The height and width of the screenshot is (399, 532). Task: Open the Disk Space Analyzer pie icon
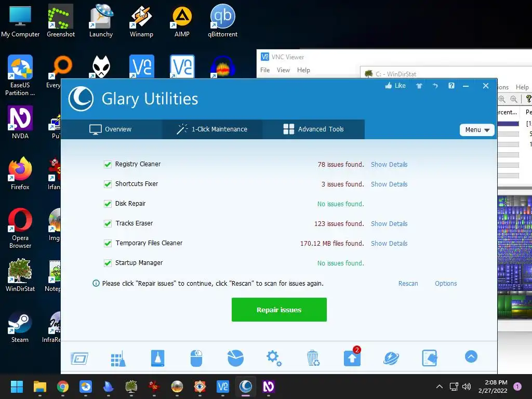click(235, 358)
